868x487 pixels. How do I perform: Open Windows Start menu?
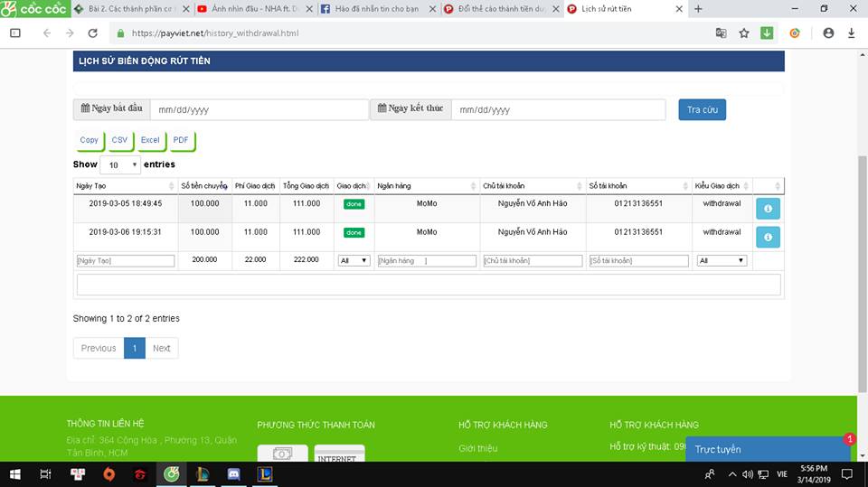pos(15,474)
